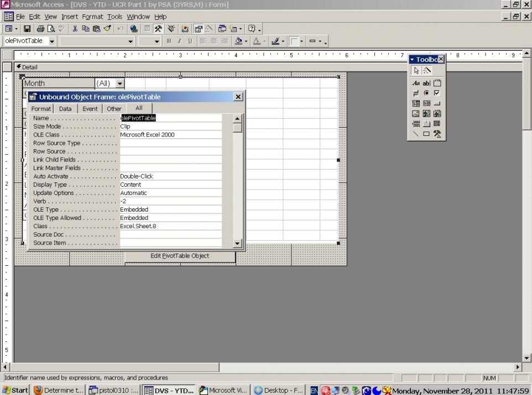Switch to the Event tab in properties

click(x=90, y=109)
